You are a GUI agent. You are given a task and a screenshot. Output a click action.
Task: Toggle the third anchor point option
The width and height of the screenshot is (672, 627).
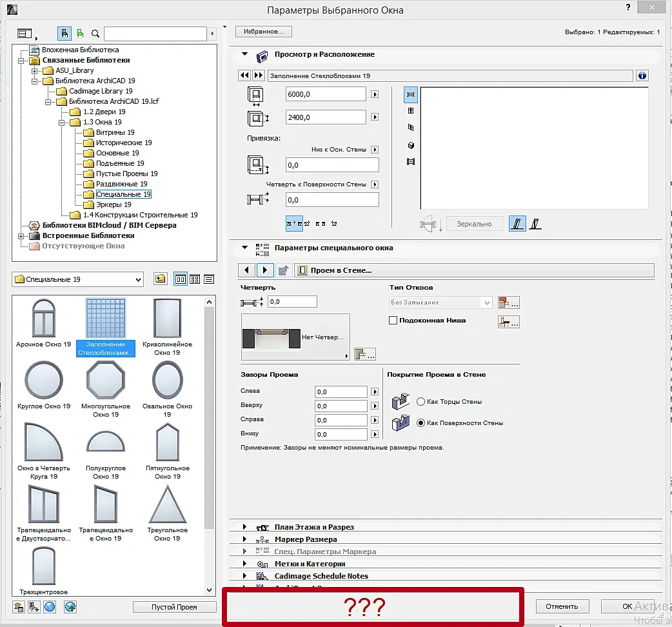coord(321,224)
